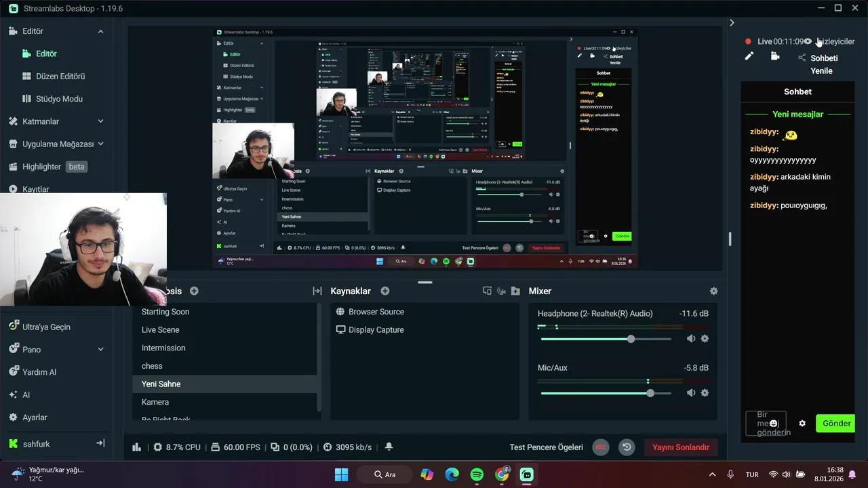Click the scenes list scrollbar
The width and height of the screenshot is (868, 488).
(x=319, y=359)
